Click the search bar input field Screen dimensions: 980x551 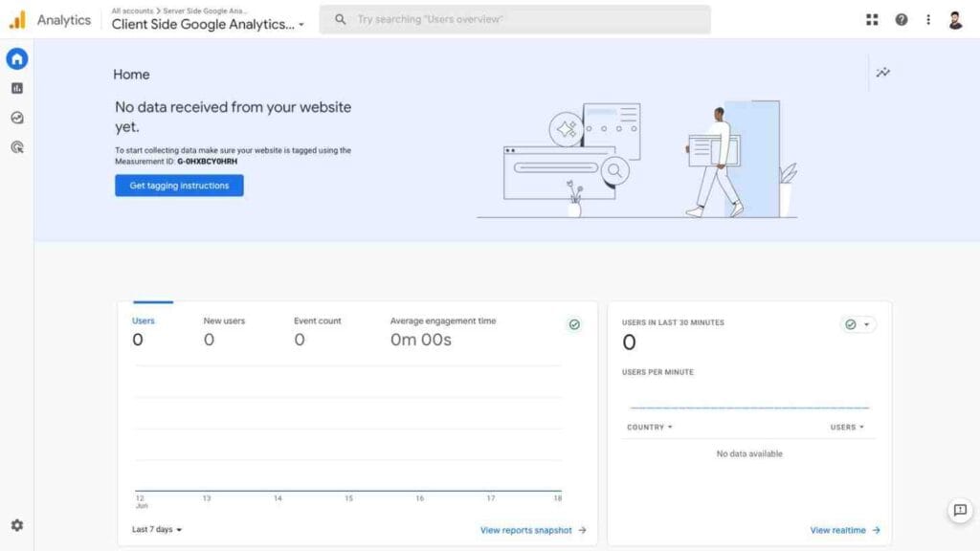(514, 19)
